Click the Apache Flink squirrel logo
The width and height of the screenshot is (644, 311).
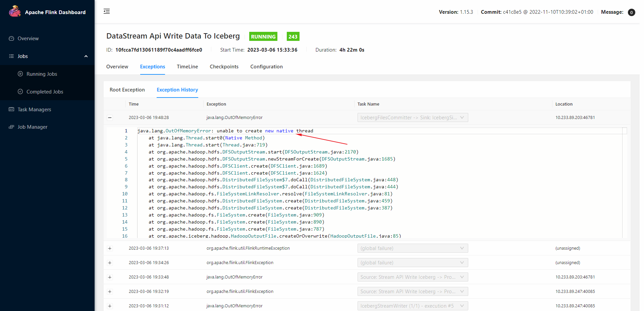(x=15, y=11)
